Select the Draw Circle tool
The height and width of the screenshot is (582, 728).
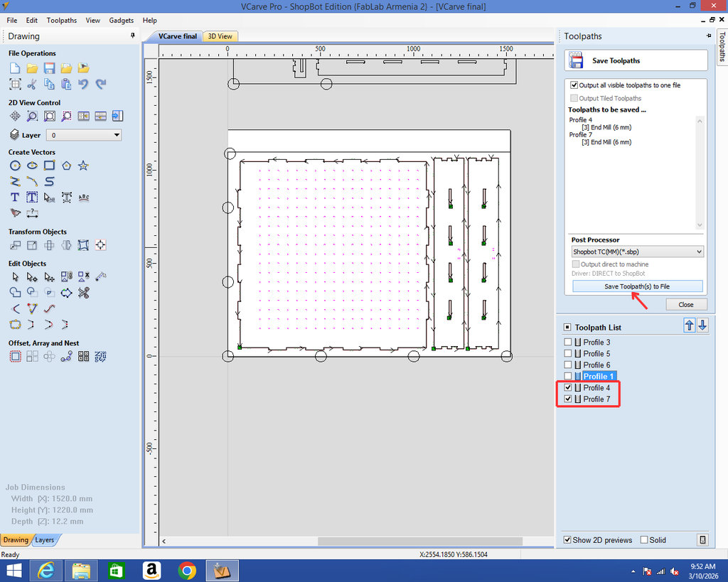click(15, 166)
